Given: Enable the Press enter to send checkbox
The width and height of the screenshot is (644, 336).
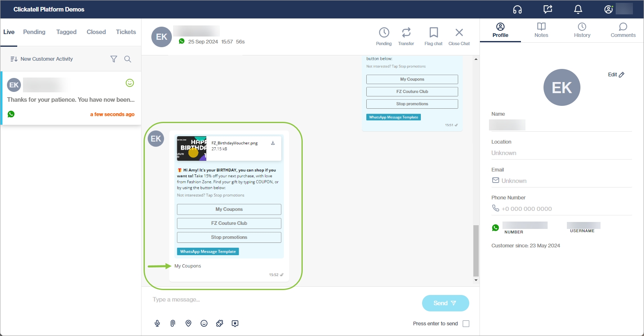Looking at the screenshot, I should point(466,324).
